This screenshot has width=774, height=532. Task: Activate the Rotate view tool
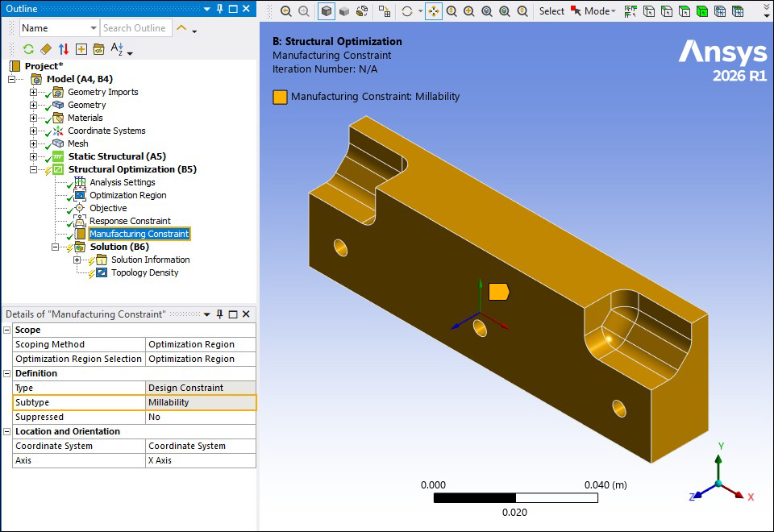407,11
